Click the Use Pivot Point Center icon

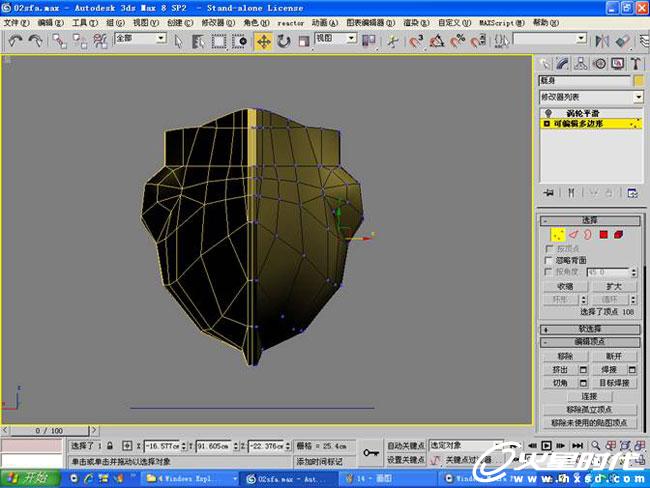(x=369, y=41)
